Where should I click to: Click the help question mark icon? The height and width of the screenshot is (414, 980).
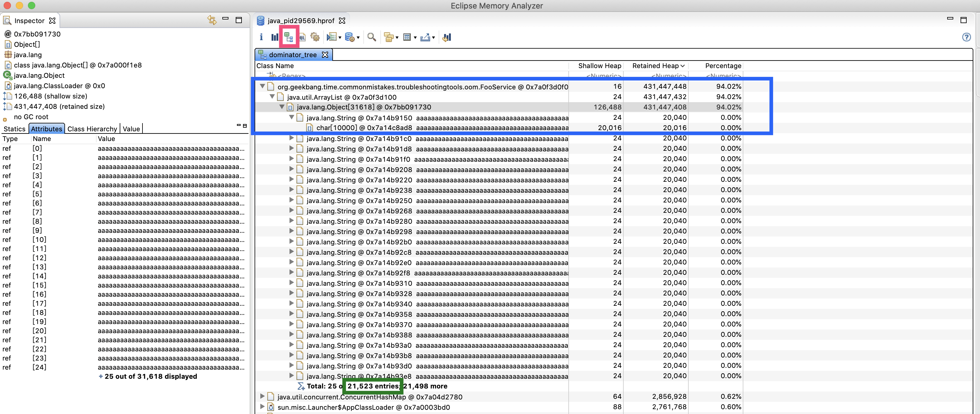pos(966,37)
